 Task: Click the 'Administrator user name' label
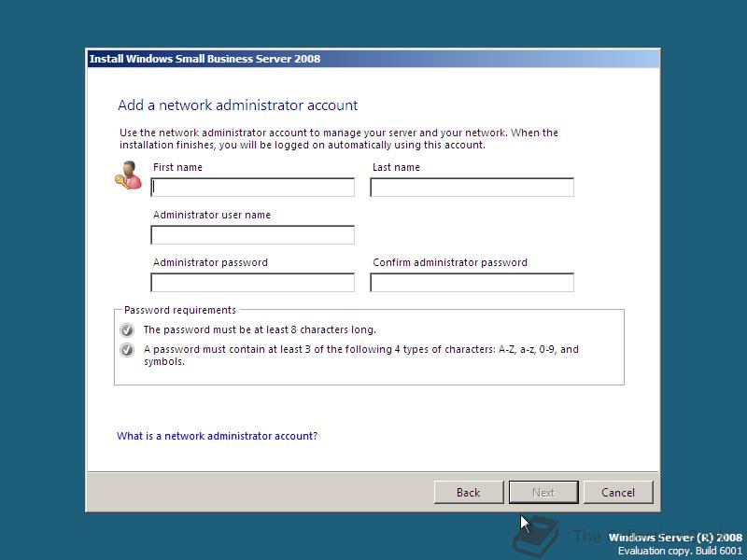click(x=212, y=215)
